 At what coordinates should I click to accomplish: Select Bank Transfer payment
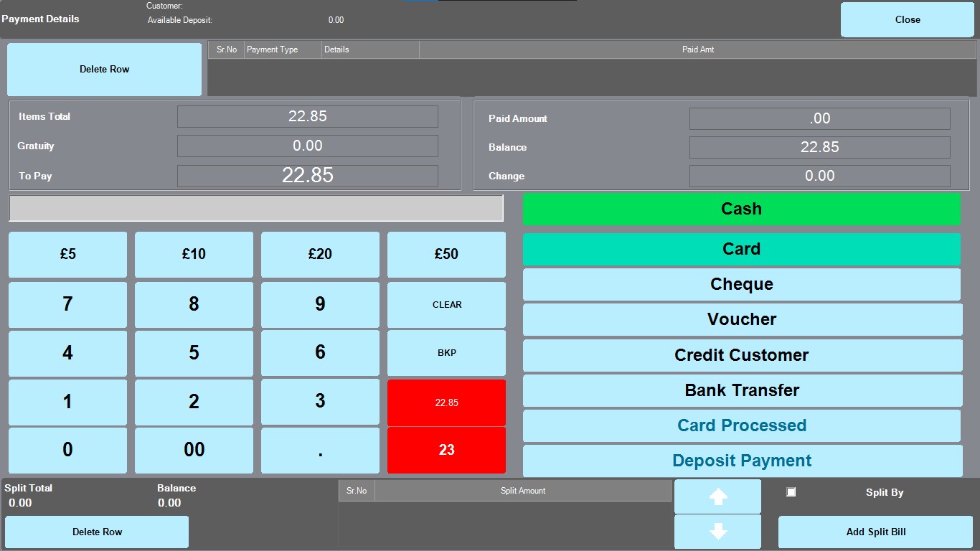click(x=741, y=390)
